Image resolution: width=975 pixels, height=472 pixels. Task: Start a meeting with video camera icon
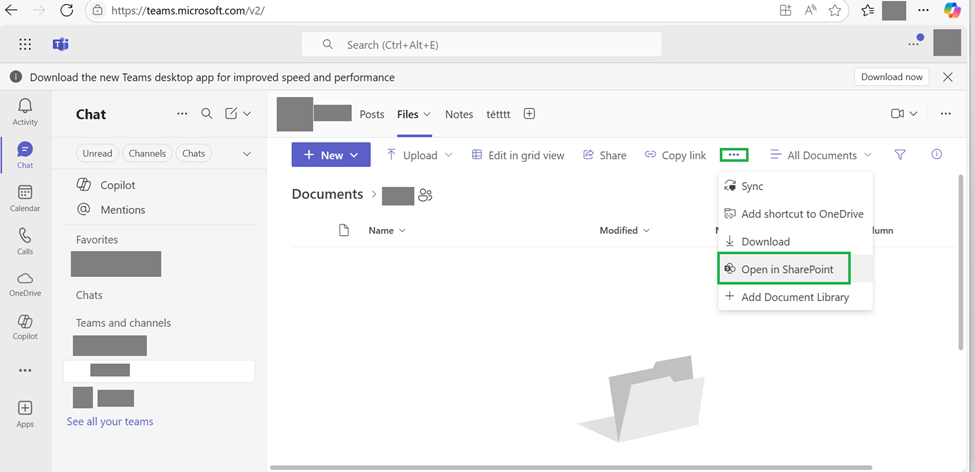coord(897,114)
